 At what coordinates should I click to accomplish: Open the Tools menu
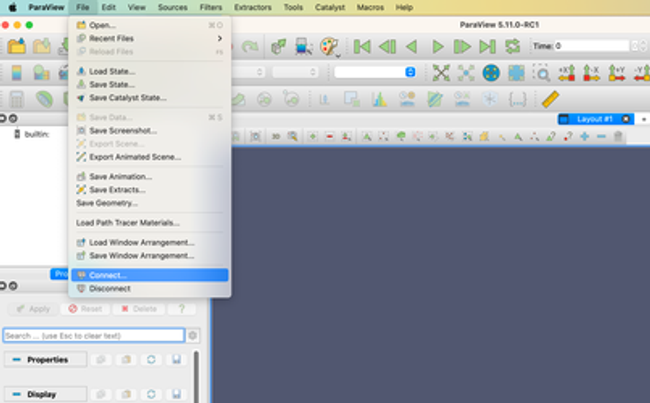pos(293,7)
